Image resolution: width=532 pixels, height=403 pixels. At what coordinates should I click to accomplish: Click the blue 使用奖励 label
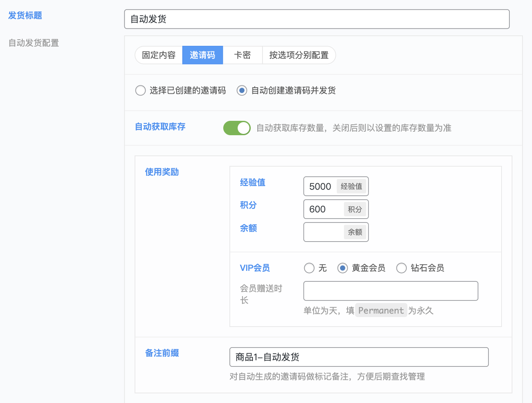tap(162, 172)
